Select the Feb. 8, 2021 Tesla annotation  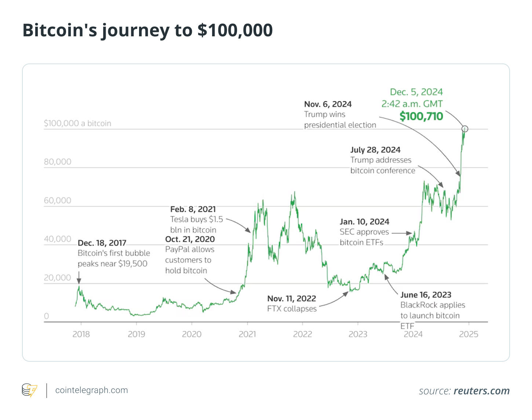click(196, 219)
